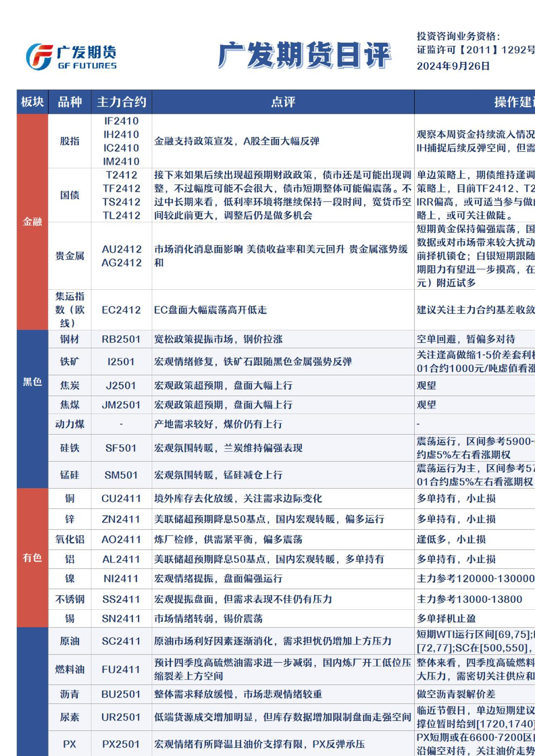Click contract code UR2501
Viewport: 535px width, 756px height.
pos(121,717)
